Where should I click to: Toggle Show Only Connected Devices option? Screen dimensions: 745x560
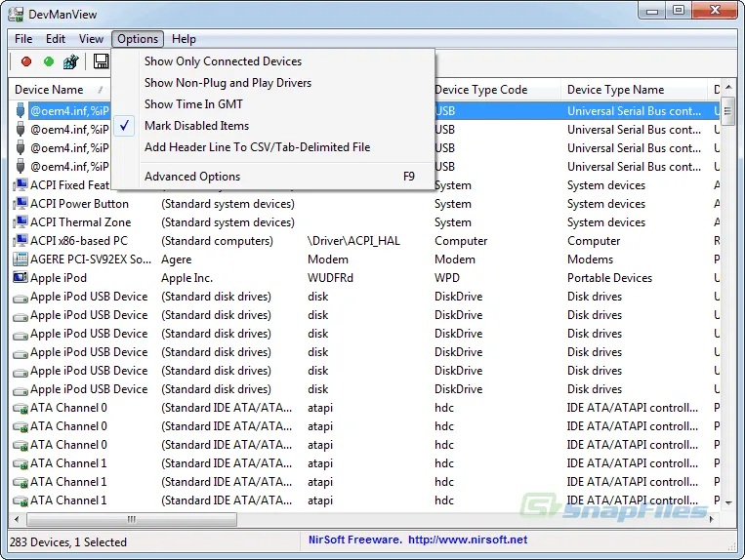(x=273, y=61)
